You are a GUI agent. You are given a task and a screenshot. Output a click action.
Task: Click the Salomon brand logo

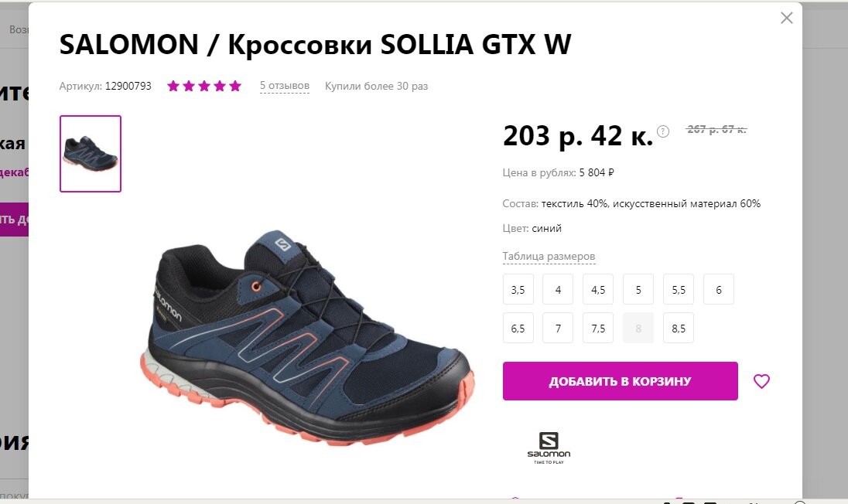coord(549,448)
